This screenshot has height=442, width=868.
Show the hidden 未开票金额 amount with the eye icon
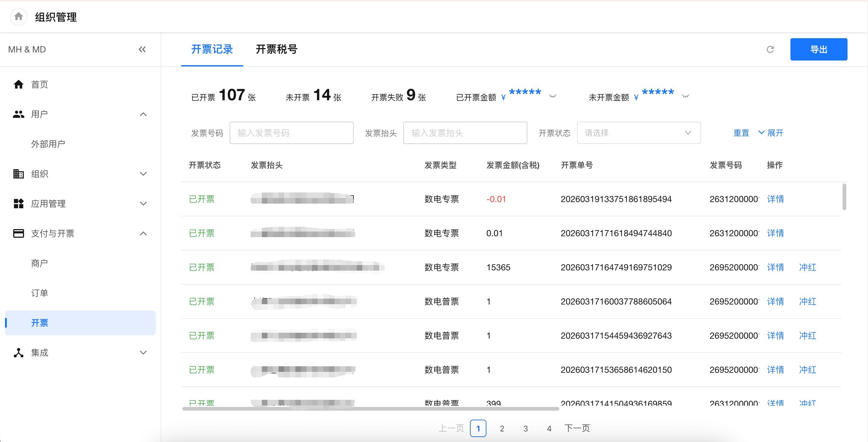tap(685, 97)
